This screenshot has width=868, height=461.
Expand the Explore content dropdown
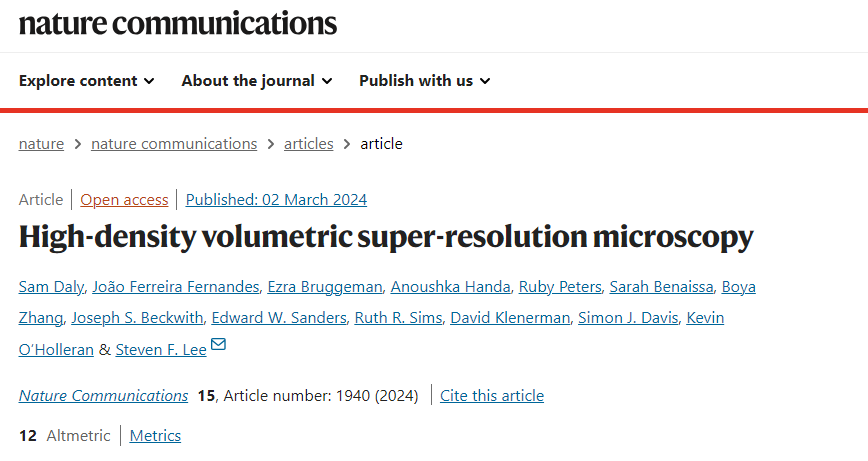[x=86, y=81]
